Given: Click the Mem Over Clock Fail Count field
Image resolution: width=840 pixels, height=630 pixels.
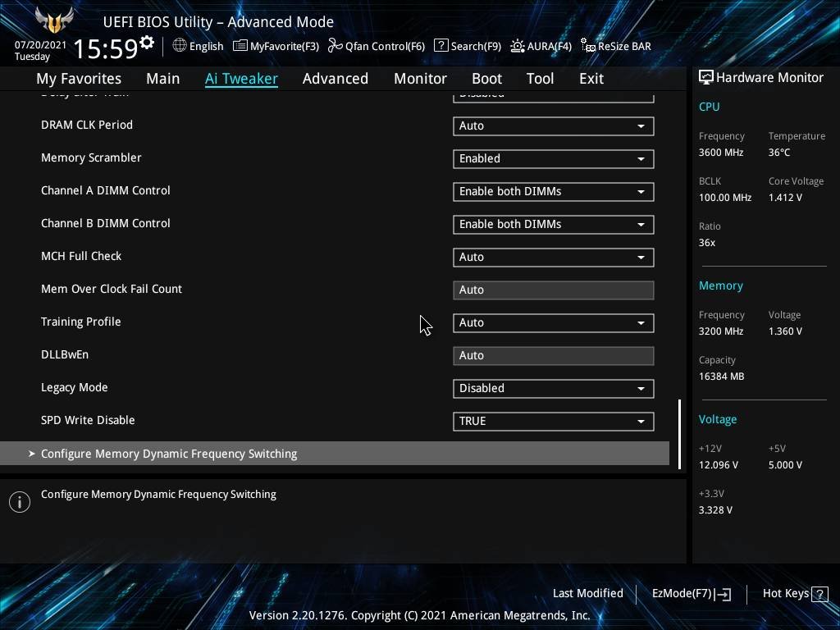Looking at the screenshot, I should [x=553, y=290].
